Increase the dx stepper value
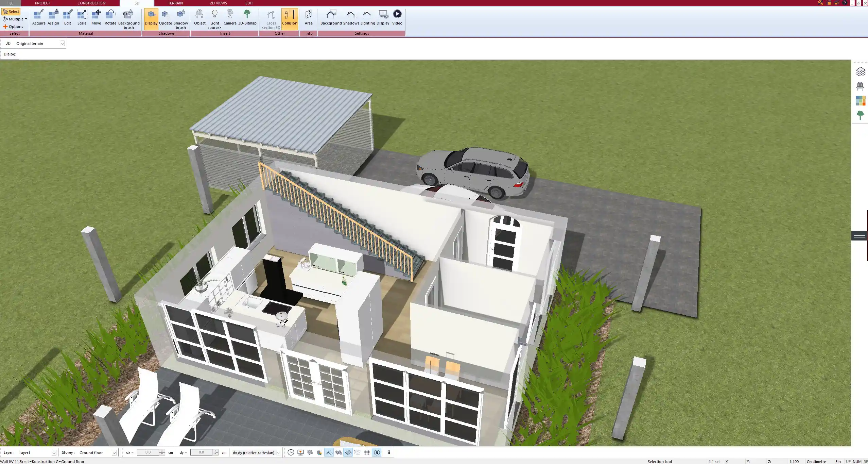This screenshot has height=464, width=868. tap(162, 451)
